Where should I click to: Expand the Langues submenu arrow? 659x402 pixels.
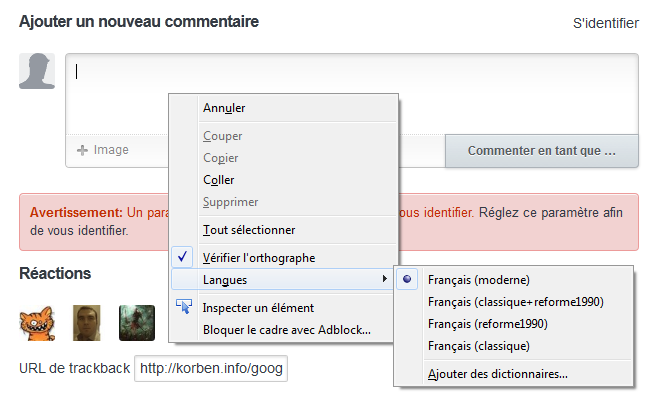tap(385, 280)
